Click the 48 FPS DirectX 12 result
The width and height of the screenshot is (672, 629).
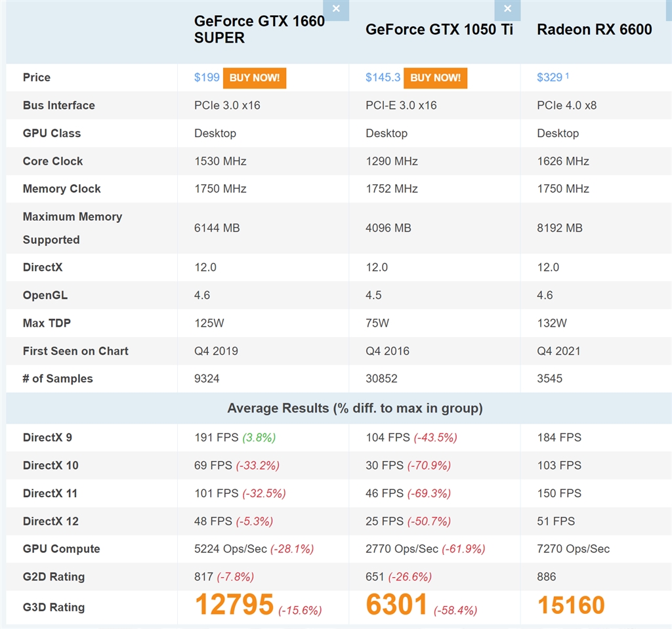[213, 521]
